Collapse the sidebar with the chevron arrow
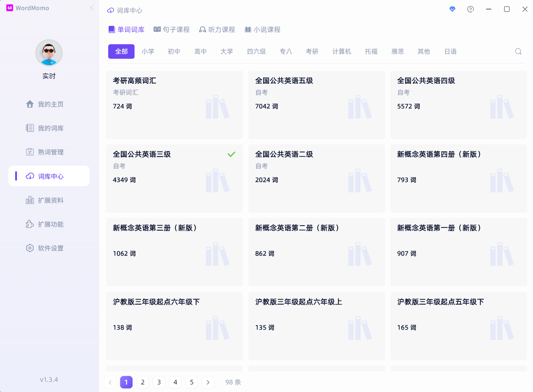The image size is (533, 392). [91, 8]
